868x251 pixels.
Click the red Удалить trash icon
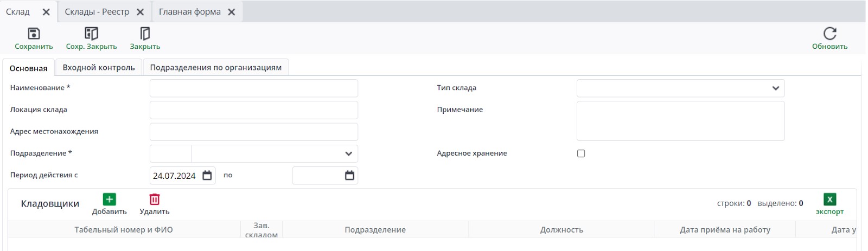tap(155, 199)
